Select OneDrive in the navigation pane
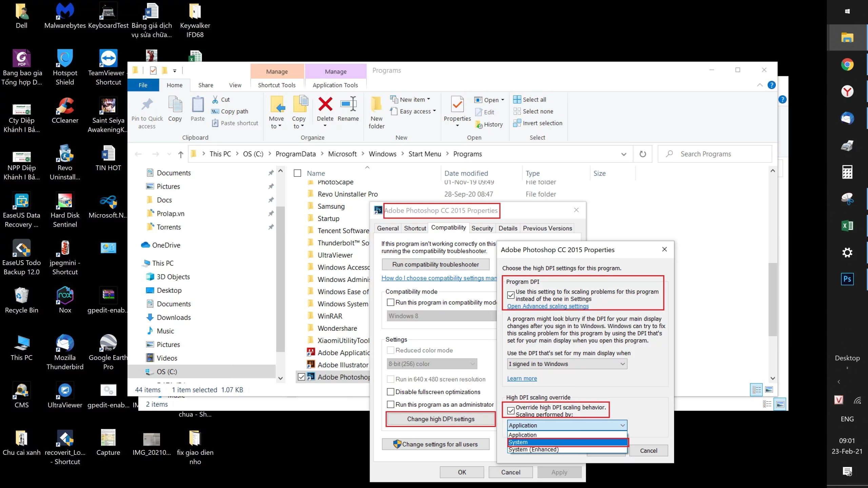Image resolution: width=868 pixels, height=488 pixels. (166, 245)
